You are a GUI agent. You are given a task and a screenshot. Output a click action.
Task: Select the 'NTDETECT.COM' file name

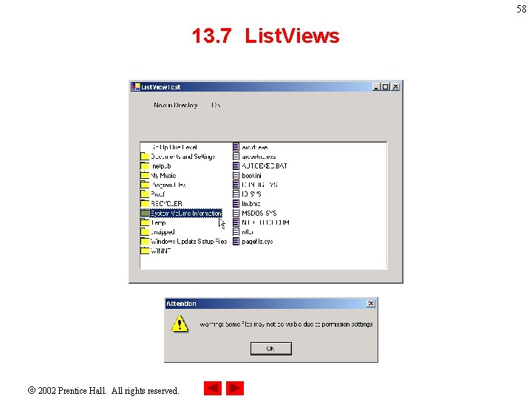coord(265,222)
